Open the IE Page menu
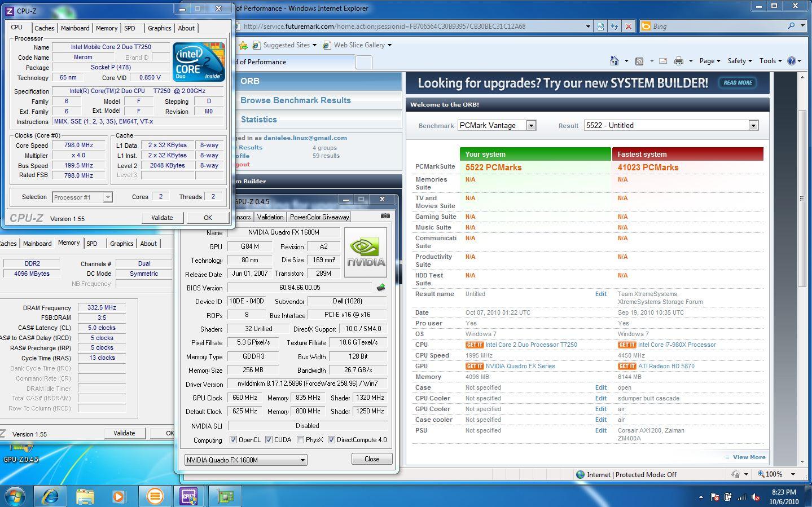 [x=710, y=61]
